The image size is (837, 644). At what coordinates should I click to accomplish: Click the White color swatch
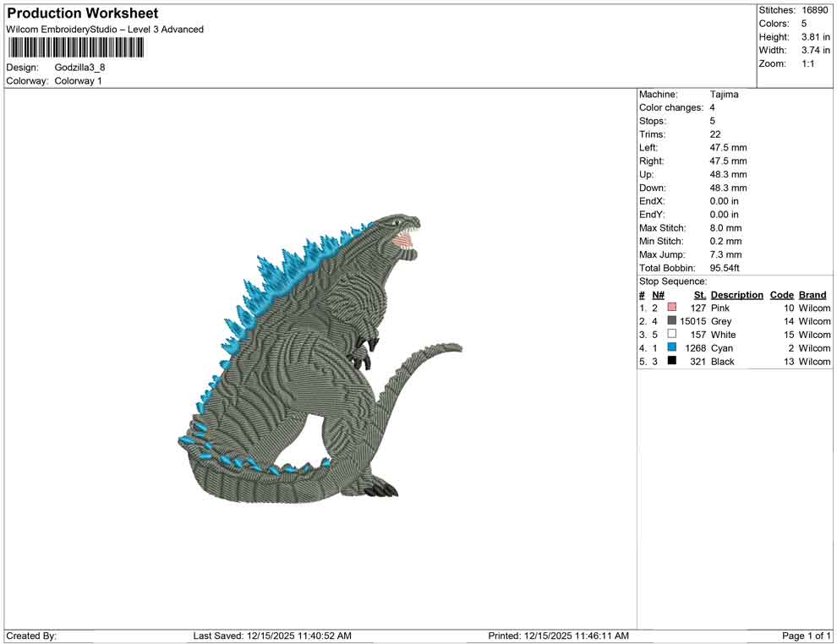point(671,334)
